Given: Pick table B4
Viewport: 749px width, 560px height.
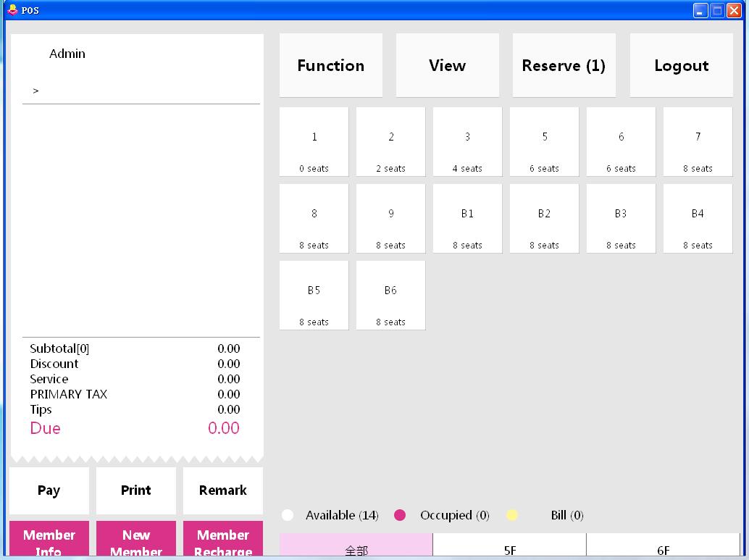Looking at the screenshot, I should pos(698,218).
